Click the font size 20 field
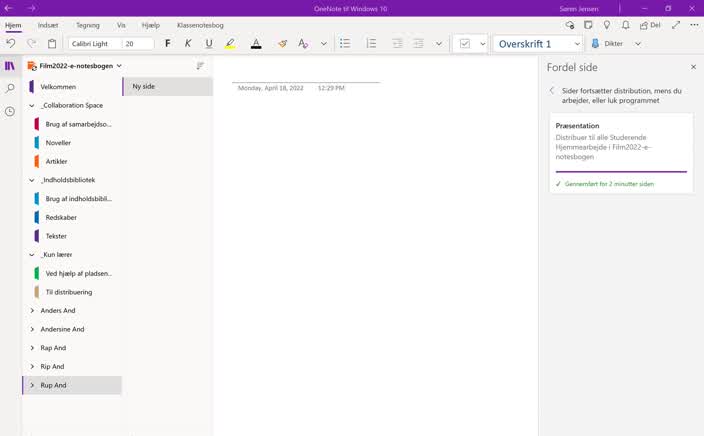This screenshot has height=436, width=704. (138, 44)
